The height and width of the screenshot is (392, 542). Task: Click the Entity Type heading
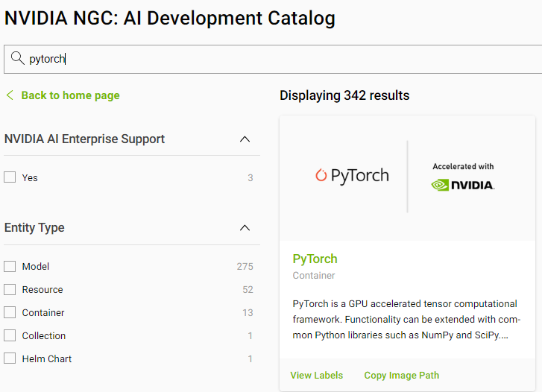34,227
